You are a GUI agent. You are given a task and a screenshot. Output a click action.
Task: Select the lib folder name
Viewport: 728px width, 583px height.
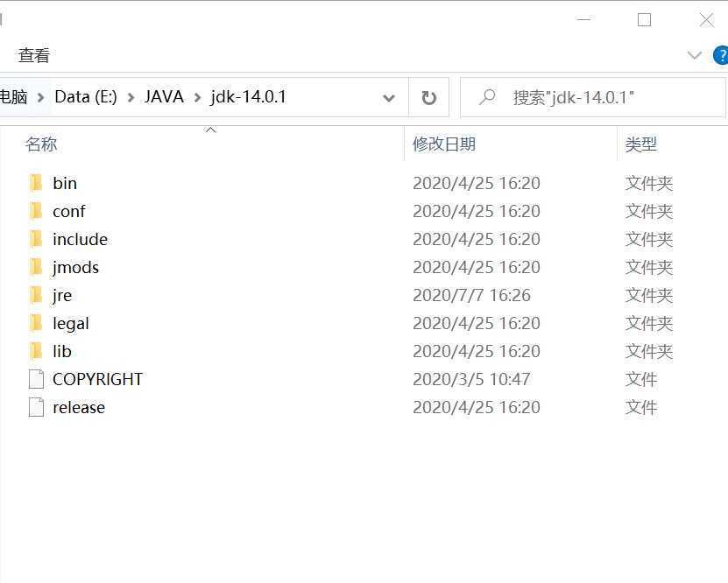tap(61, 351)
